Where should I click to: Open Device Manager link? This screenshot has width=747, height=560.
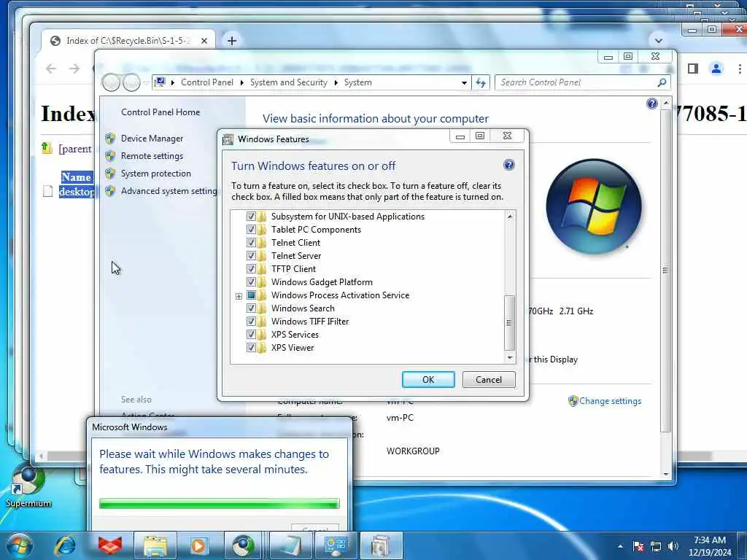click(152, 138)
